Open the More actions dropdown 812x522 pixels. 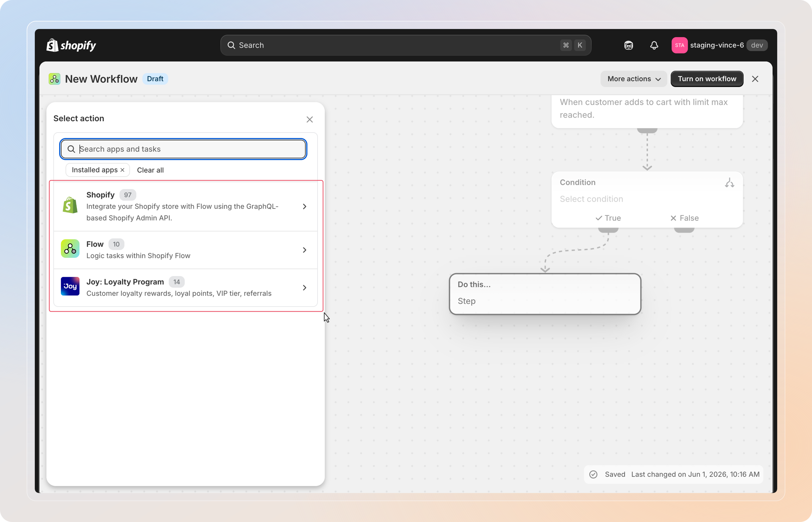point(633,79)
